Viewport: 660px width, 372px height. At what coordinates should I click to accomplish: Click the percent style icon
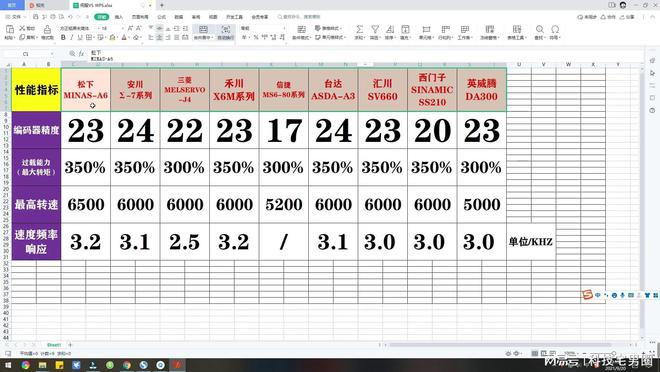[255, 37]
